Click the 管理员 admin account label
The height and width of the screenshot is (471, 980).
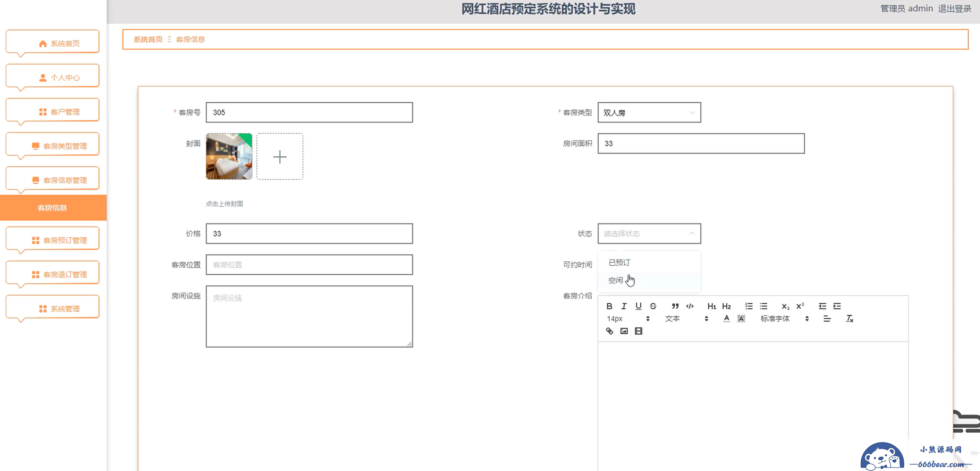[x=906, y=9]
